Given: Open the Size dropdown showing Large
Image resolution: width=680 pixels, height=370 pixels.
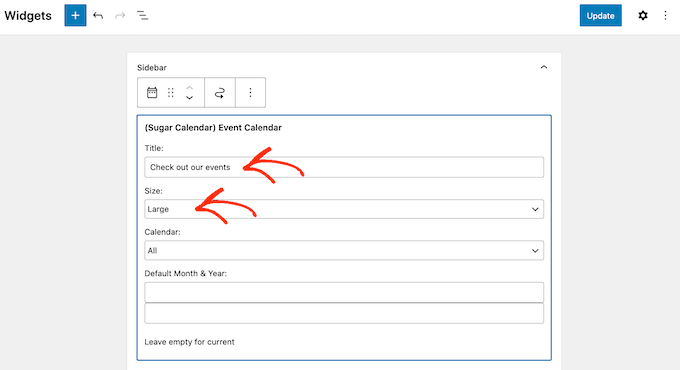Looking at the screenshot, I should pyautogui.click(x=344, y=209).
